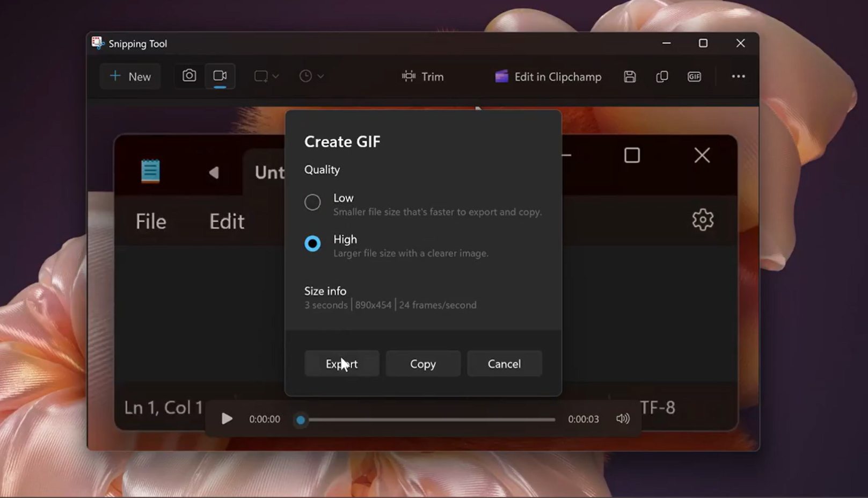Click Copy button in Create GIF dialog
The width and height of the screenshot is (868, 498).
tap(423, 364)
